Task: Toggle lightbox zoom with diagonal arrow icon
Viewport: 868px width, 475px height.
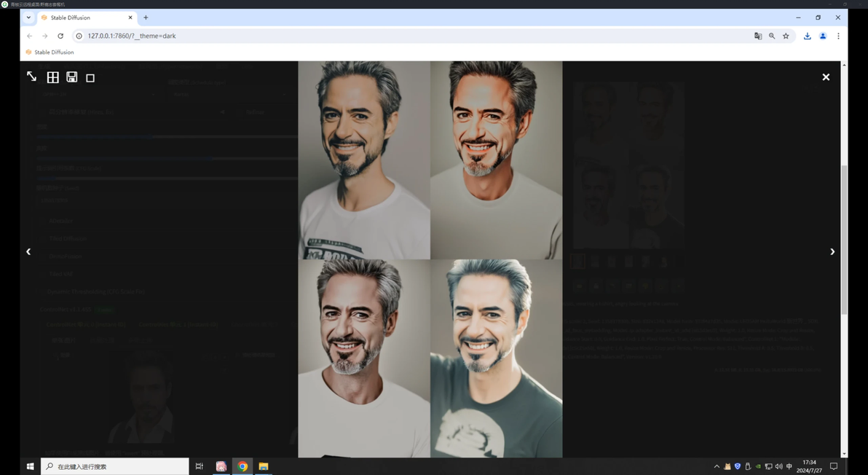Action: (31, 77)
